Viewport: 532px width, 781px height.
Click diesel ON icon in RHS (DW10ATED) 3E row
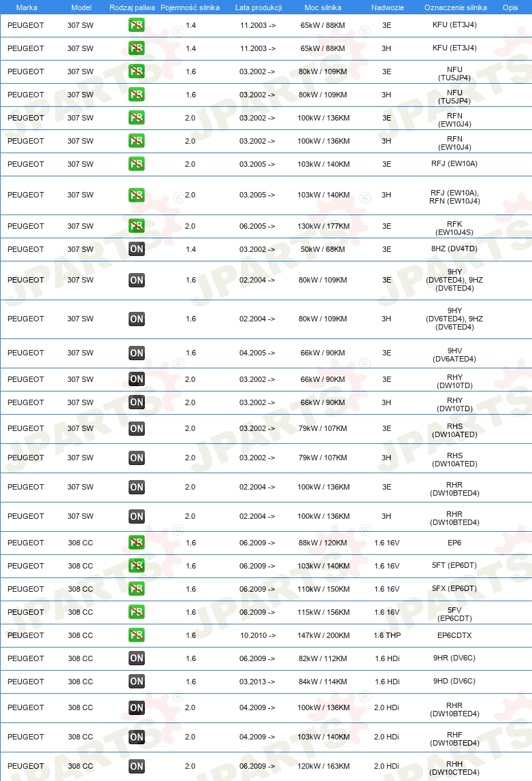tap(136, 428)
